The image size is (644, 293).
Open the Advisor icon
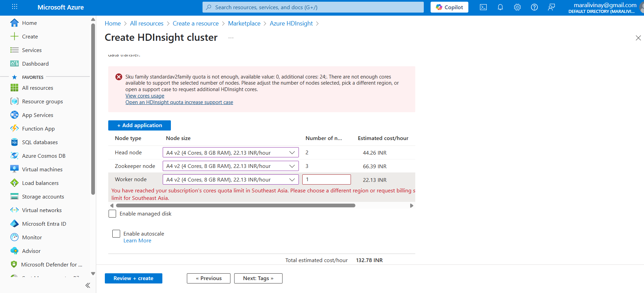[14, 251]
